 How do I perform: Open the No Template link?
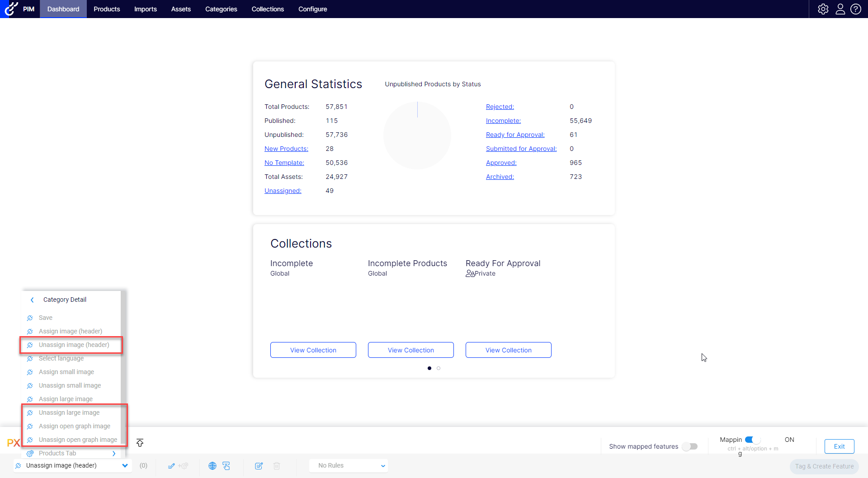(284, 163)
